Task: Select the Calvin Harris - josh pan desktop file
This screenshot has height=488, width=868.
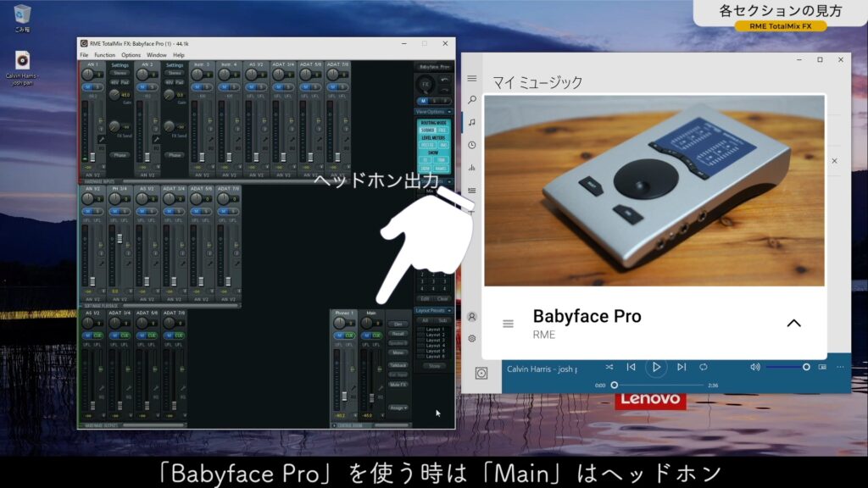Action: click(22, 69)
